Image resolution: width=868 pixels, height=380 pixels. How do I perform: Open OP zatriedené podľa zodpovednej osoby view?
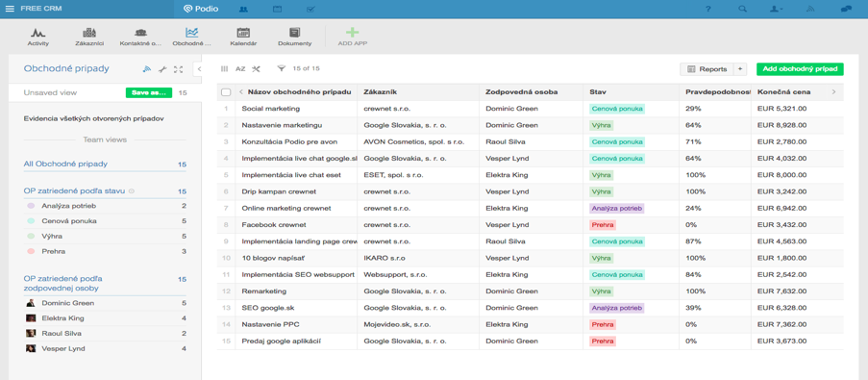point(63,284)
